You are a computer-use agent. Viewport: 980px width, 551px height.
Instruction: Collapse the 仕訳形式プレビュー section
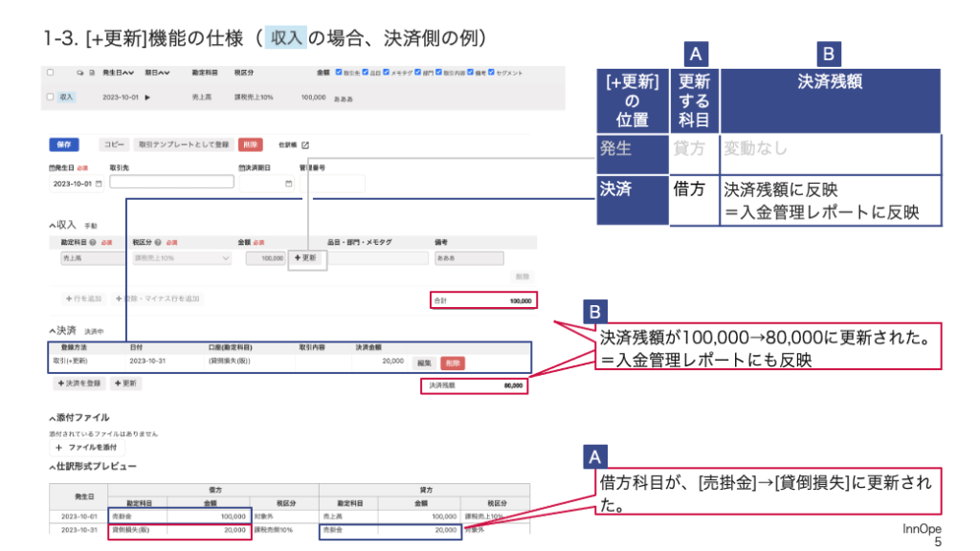53,467
